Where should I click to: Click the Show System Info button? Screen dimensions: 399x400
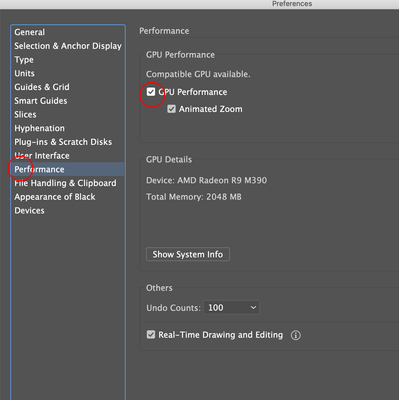(188, 254)
